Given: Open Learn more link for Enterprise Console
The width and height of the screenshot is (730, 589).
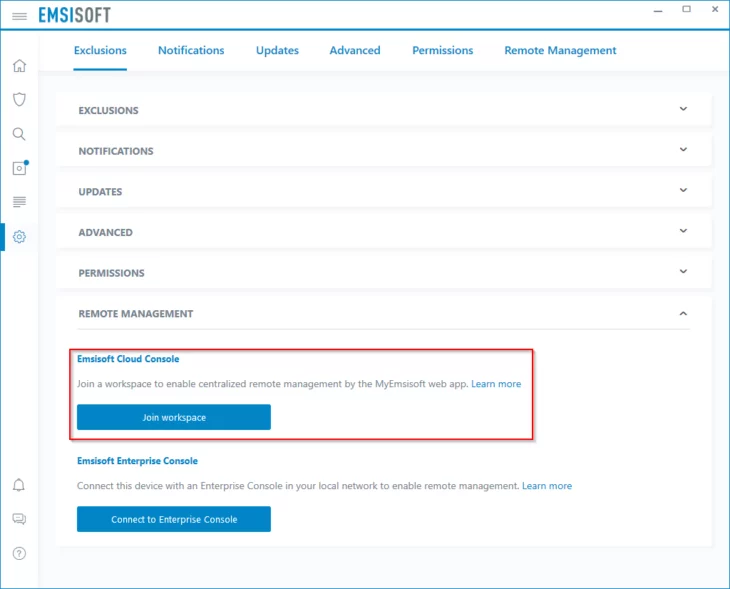Looking at the screenshot, I should tap(547, 486).
